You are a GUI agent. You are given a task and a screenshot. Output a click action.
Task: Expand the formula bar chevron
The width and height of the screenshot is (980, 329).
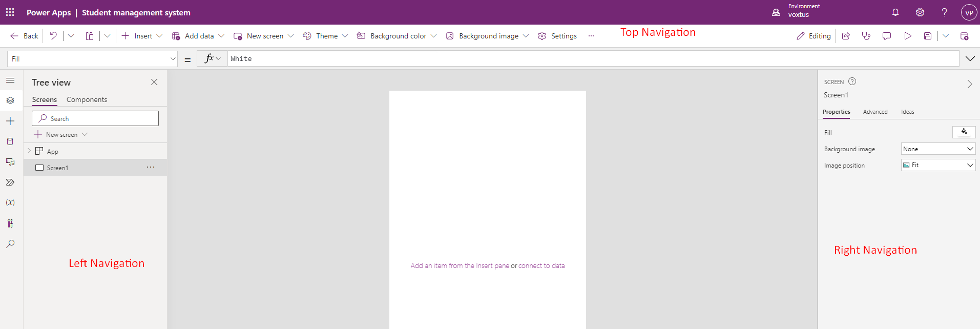click(x=970, y=58)
